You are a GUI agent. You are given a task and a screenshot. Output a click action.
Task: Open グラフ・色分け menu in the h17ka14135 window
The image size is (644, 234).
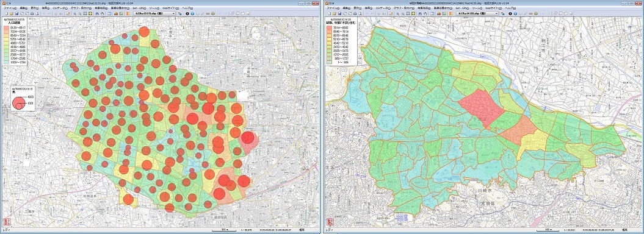403,8
